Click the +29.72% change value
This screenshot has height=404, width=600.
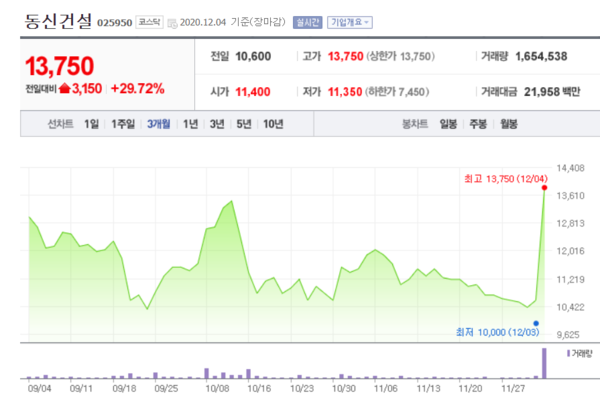point(138,89)
